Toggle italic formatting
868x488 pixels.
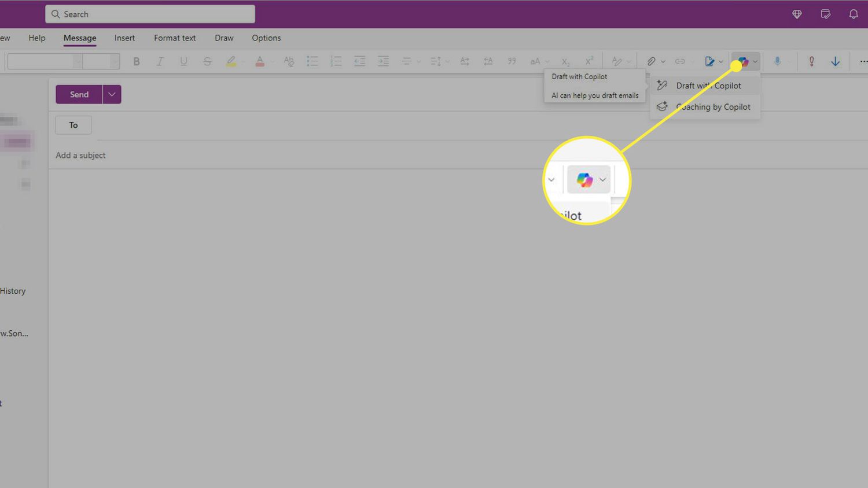(x=160, y=61)
